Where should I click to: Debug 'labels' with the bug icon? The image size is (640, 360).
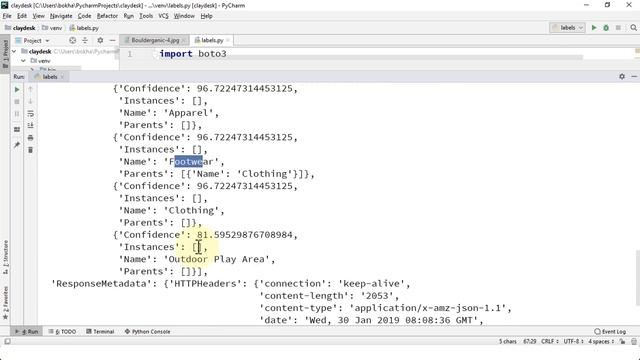point(606,28)
